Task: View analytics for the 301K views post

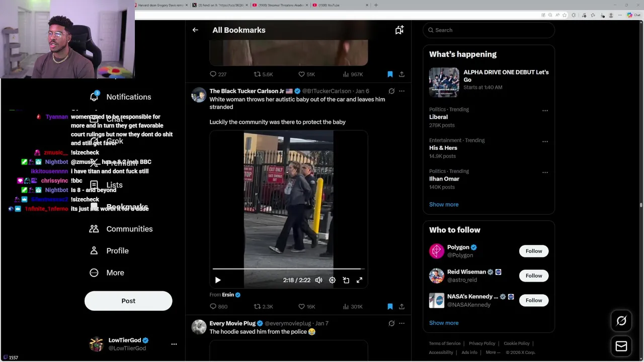Action: [x=353, y=306]
